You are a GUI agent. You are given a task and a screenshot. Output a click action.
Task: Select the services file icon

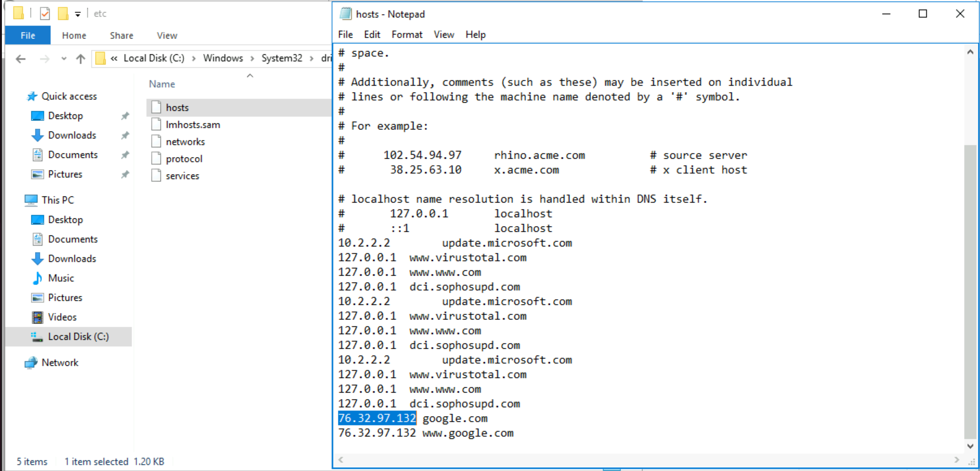pyautogui.click(x=156, y=176)
